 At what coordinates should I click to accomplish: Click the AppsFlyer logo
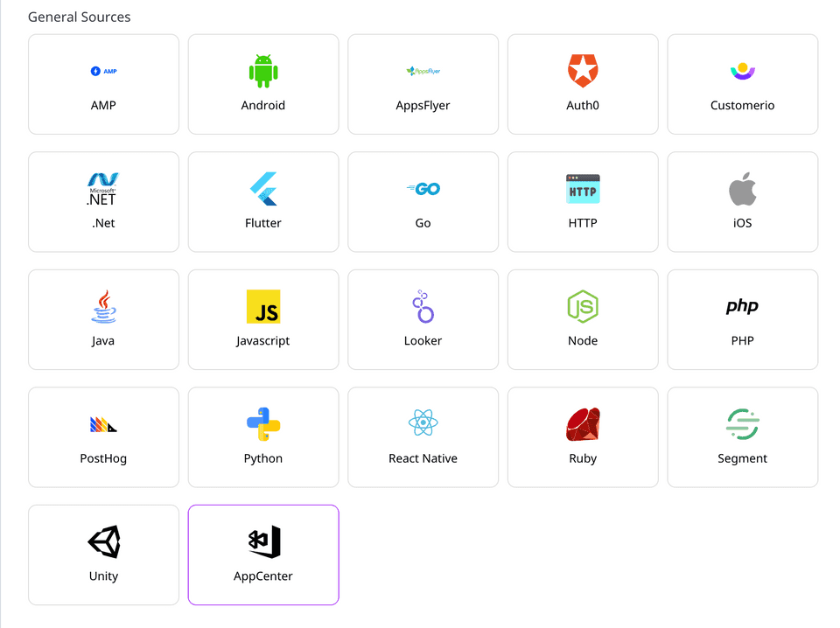pos(423,71)
